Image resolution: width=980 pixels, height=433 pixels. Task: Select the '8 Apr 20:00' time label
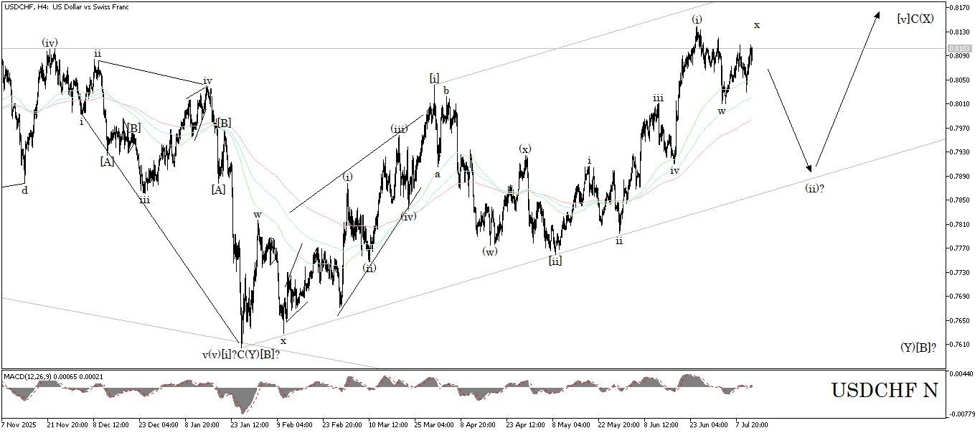point(478,424)
